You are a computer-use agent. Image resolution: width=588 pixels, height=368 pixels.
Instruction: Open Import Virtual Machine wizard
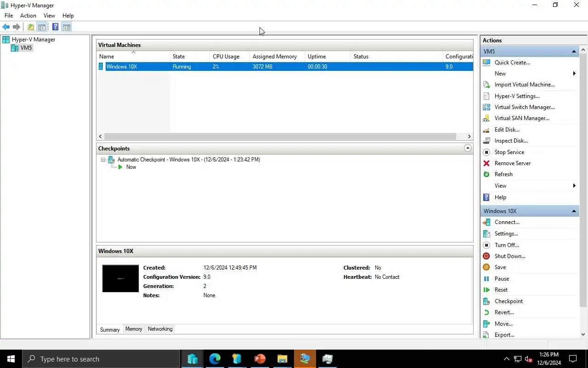coord(525,85)
